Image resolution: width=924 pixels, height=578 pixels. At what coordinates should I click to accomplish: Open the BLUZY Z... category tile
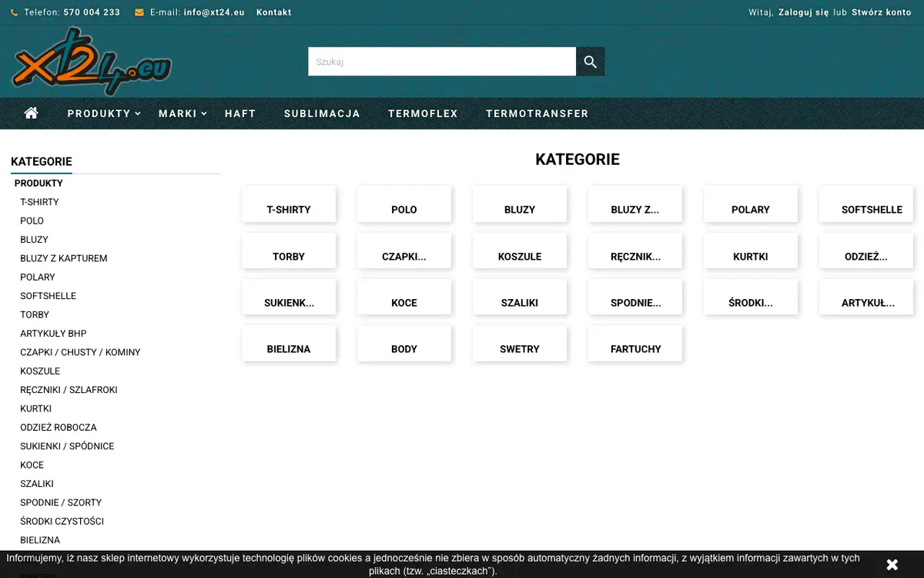pyautogui.click(x=635, y=204)
